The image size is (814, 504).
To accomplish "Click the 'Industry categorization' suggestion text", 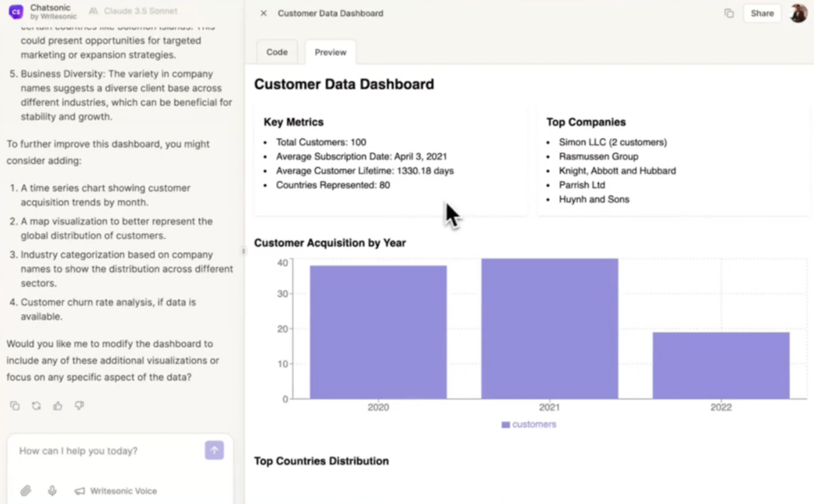I will 127,269.
